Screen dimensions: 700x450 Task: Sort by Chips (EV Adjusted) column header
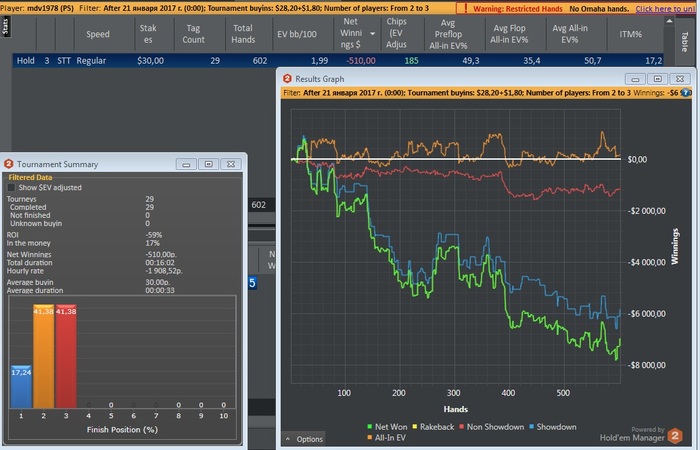396,33
